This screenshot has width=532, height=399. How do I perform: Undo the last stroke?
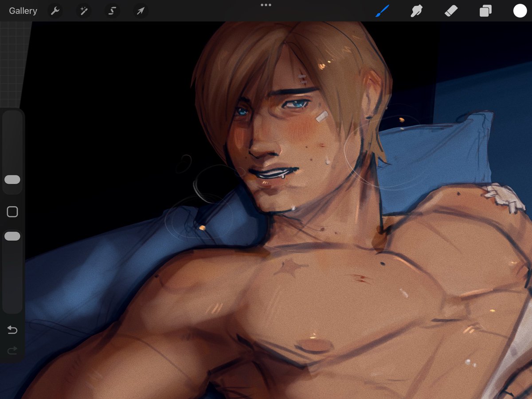point(12,330)
